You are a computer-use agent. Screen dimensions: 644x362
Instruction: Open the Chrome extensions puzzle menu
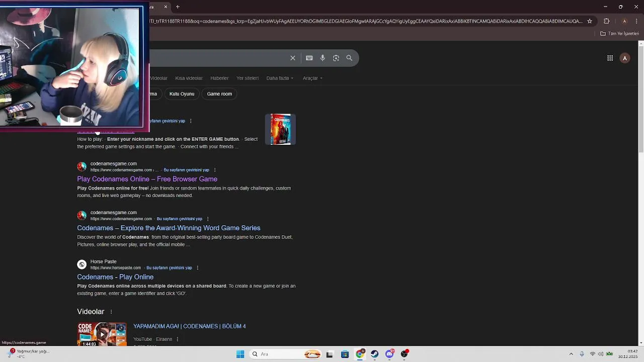[606, 21]
